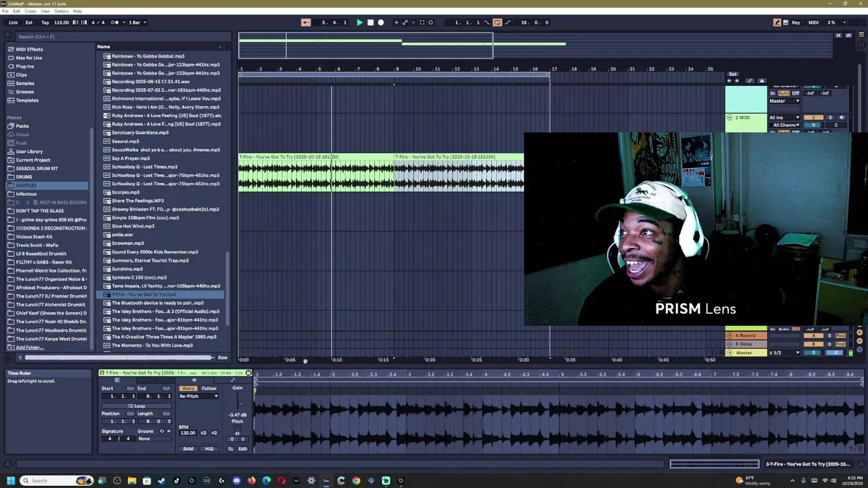The image size is (868, 488).
Task: Click Add Folder... in Places
Action: [29, 347]
